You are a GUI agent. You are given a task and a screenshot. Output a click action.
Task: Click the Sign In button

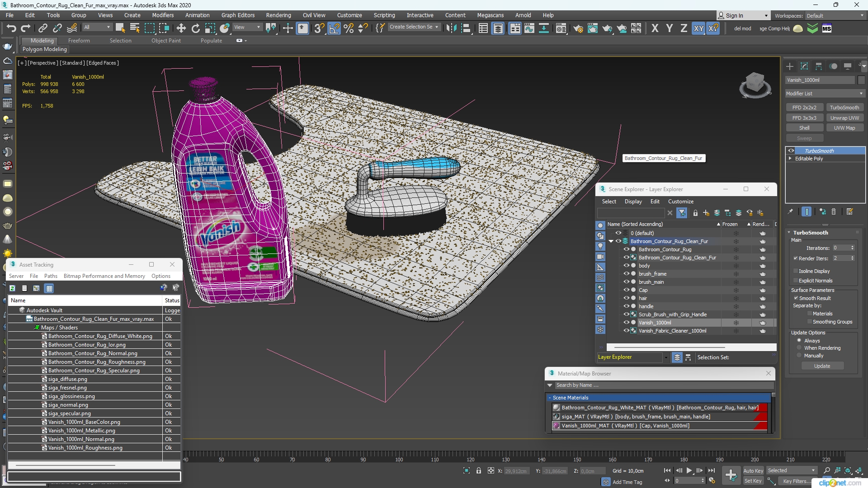[743, 15]
